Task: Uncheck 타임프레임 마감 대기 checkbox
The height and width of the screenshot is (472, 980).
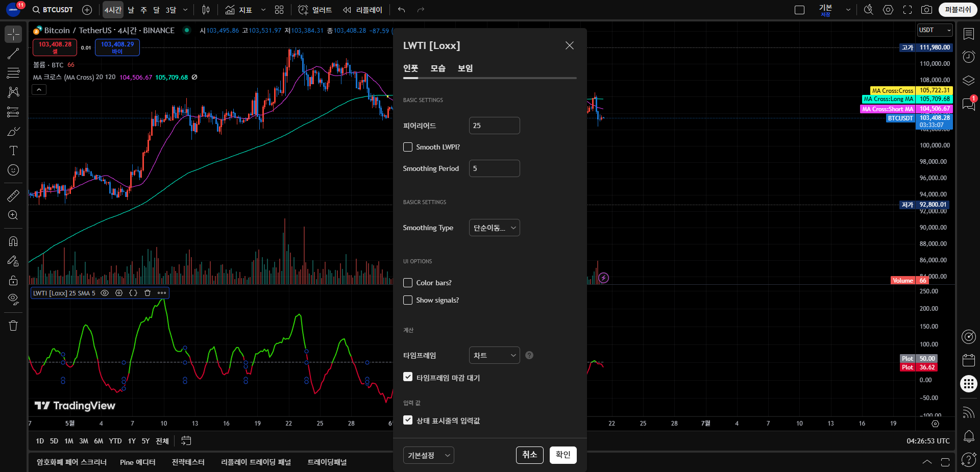Action: point(408,377)
